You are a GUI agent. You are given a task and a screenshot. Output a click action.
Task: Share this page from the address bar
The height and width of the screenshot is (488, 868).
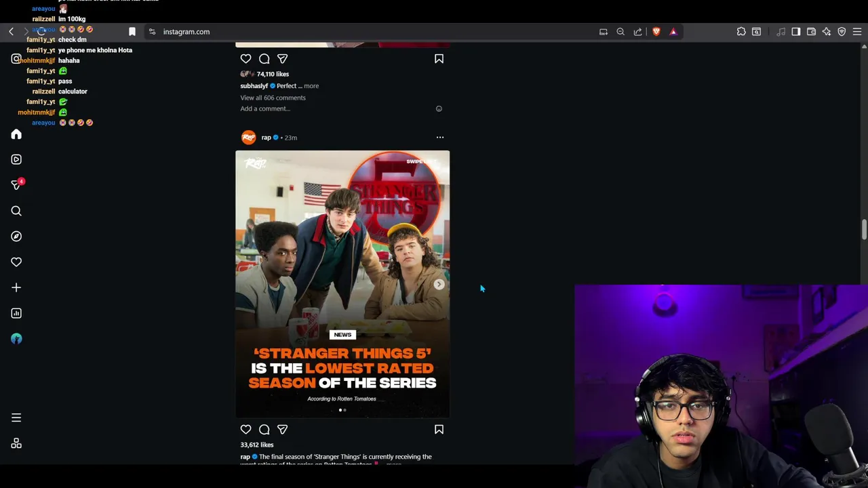(638, 32)
